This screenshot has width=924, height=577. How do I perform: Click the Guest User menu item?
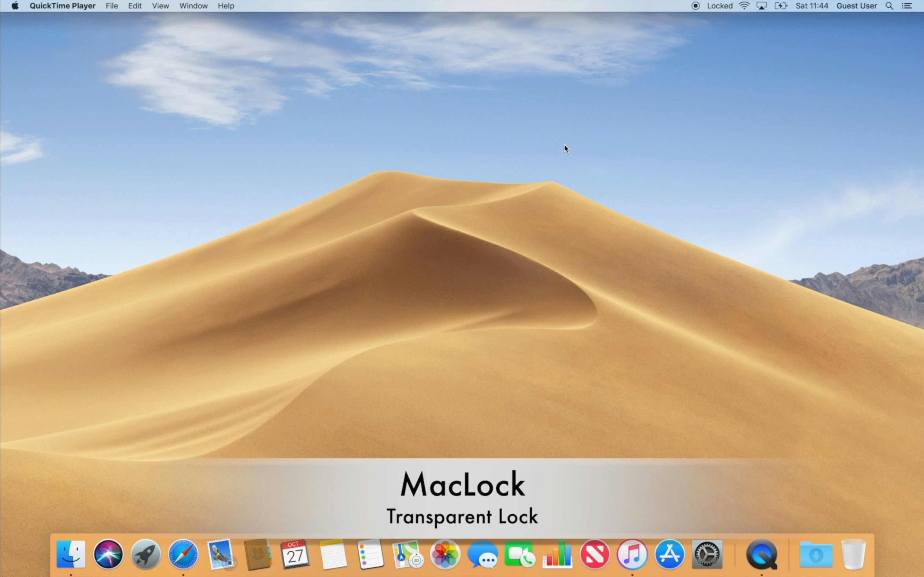click(x=856, y=6)
